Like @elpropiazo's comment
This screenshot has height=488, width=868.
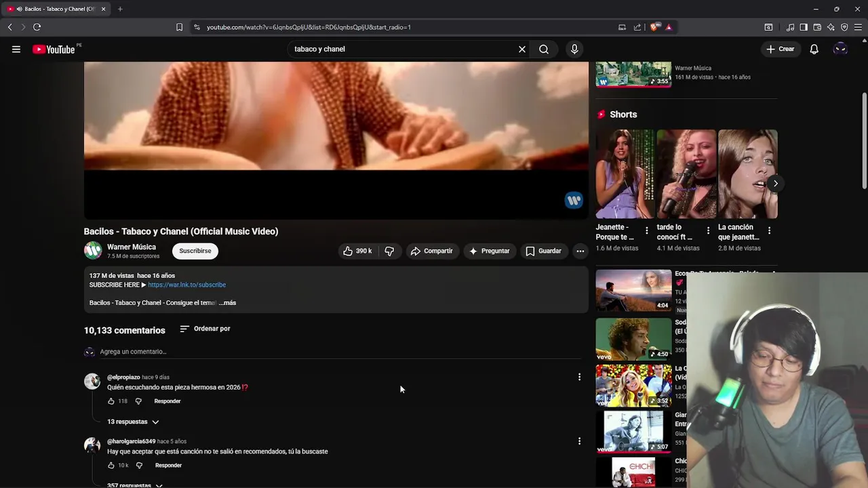[111, 401]
